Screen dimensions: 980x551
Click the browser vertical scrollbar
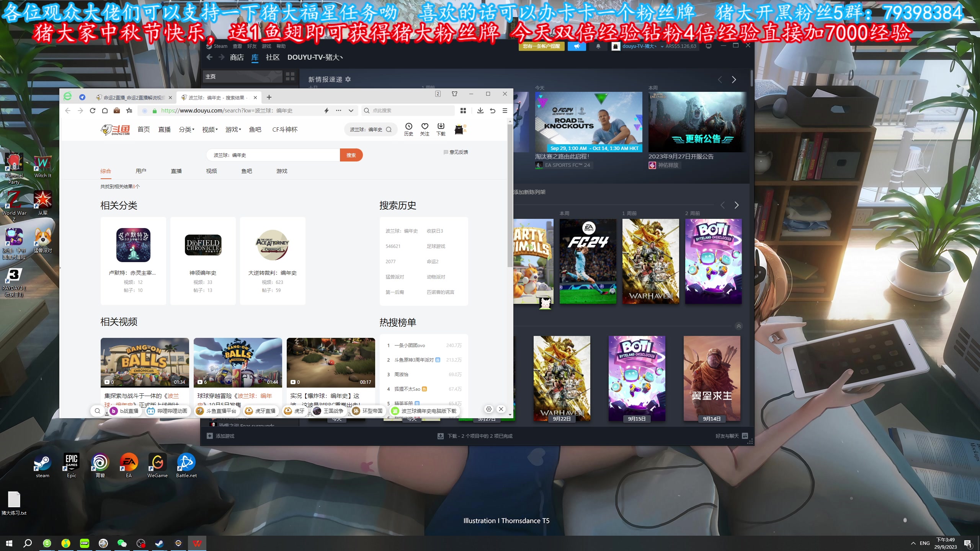(x=510, y=195)
